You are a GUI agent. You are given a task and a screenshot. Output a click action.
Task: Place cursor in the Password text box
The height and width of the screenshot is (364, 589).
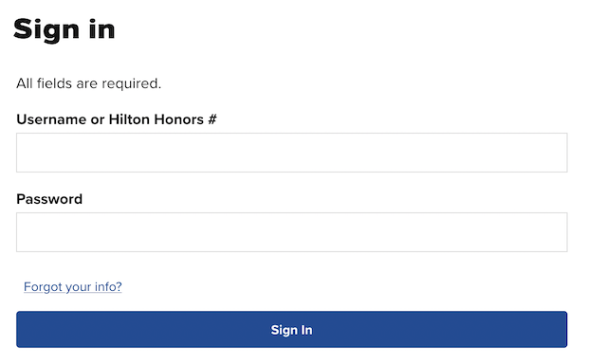(291, 232)
